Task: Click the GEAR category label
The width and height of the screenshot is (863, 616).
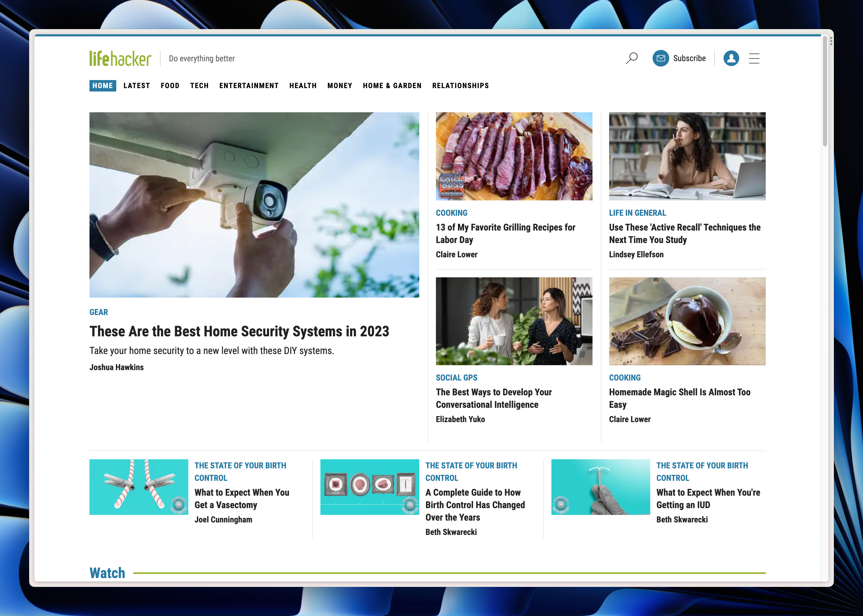Action: tap(99, 312)
